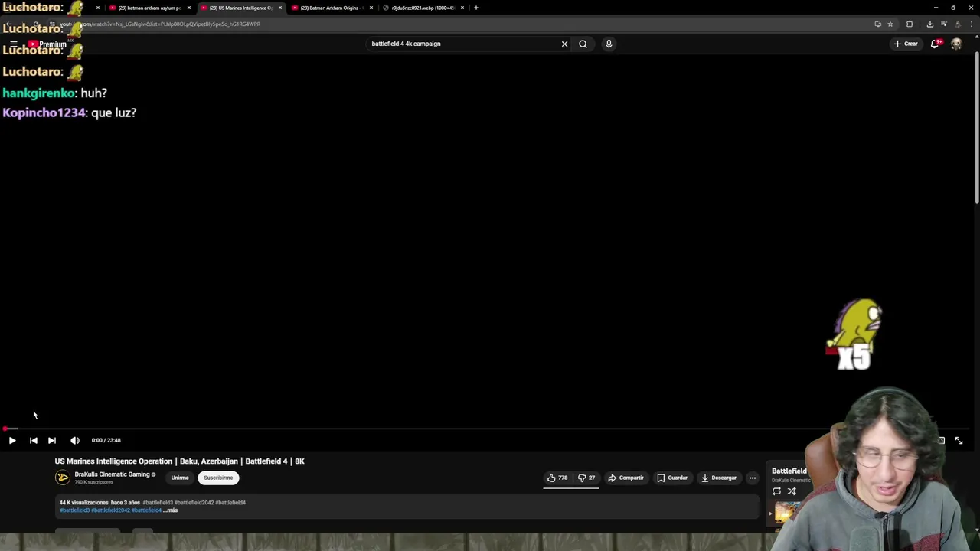Subscribe using the Suscribirme button
Image resolution: width=980 pixels, height=551 pixels.
coord(218,478)
